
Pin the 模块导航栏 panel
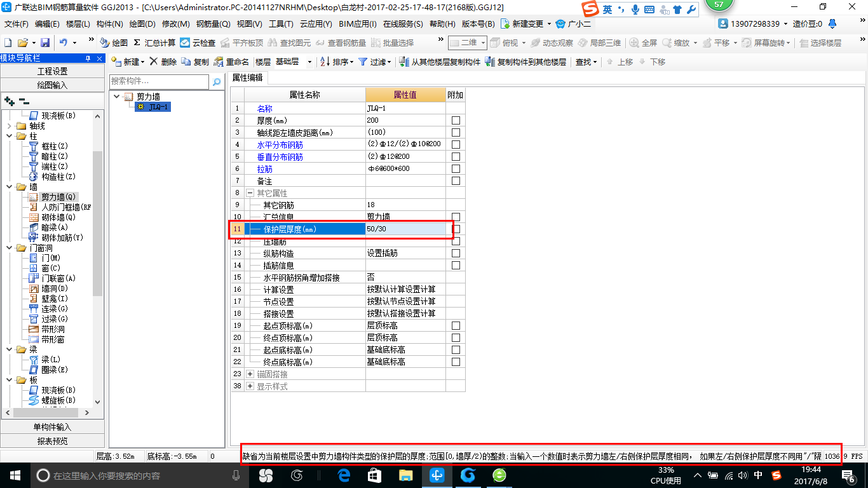click(88, 58)
